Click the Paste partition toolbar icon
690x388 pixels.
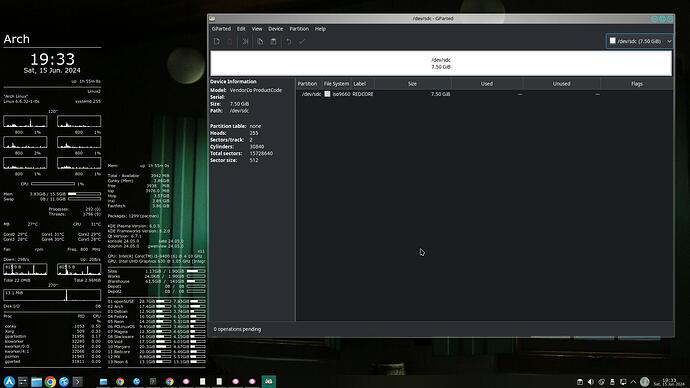coord(273,41)
